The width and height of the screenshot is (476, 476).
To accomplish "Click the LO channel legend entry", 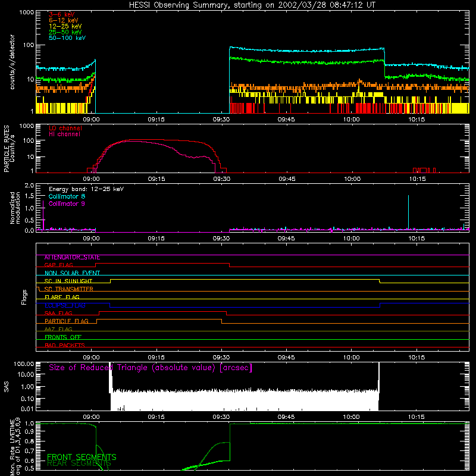I will click(x=65, y=128).
